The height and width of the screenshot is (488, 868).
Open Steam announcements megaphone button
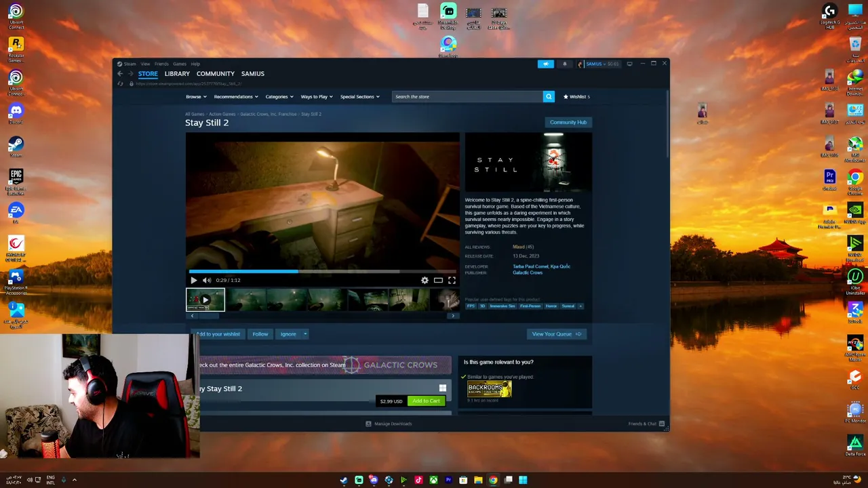tap(546, 64)
